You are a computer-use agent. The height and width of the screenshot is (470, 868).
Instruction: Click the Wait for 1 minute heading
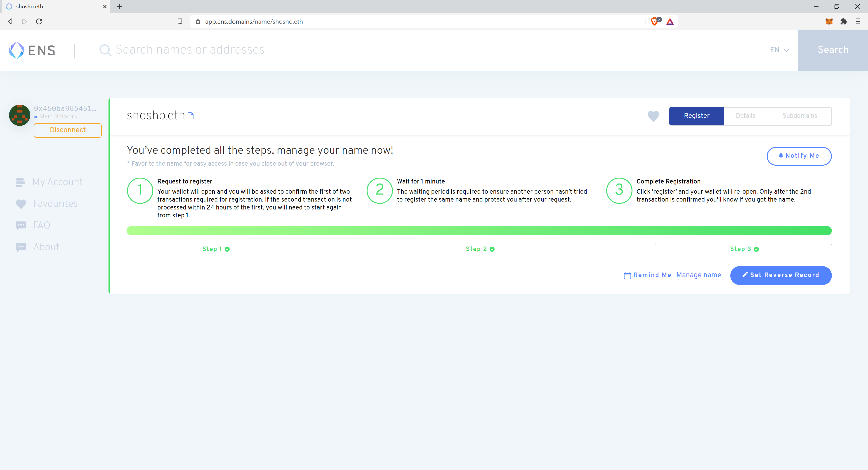pyautogui.click(x=421, y=182)
